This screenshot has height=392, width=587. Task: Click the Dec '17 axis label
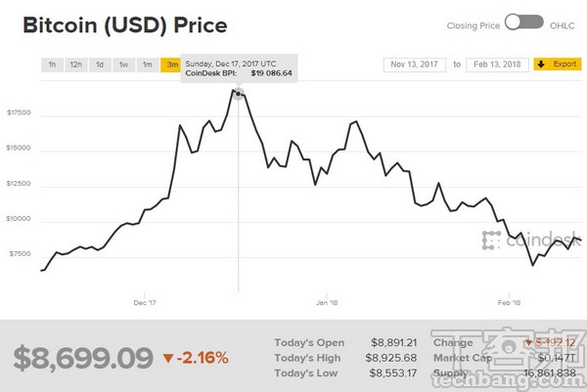tap(144, 301)
